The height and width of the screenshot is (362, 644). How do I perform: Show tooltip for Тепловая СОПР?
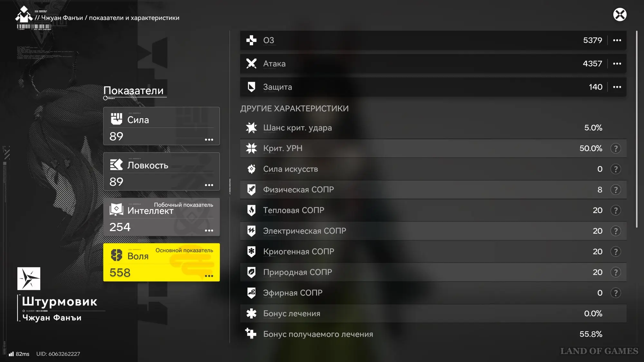click(615, 210)
